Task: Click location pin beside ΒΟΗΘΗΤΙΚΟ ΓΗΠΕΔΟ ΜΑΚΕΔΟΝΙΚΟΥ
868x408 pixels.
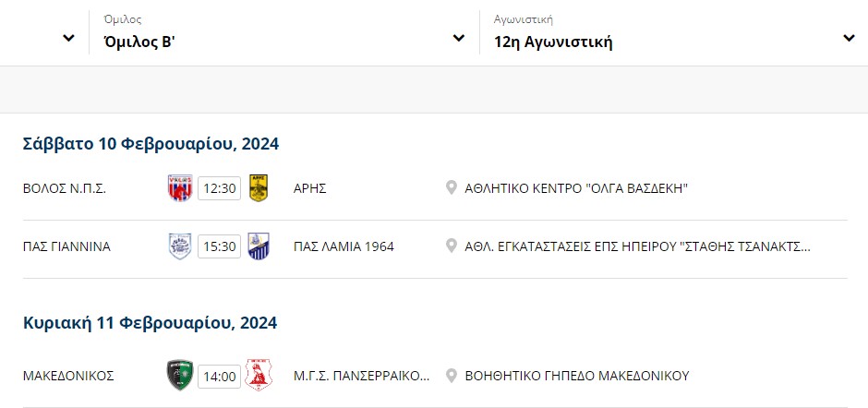Action: click(x=452, y=376)
